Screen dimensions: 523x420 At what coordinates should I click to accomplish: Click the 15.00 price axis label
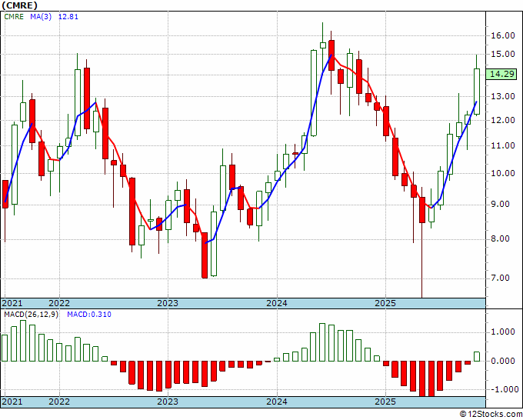pos(503,54)
